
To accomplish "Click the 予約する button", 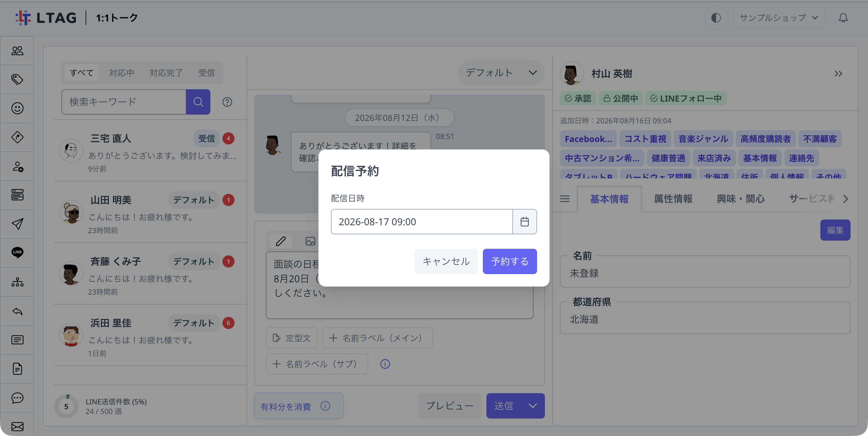I will point(509,261).
